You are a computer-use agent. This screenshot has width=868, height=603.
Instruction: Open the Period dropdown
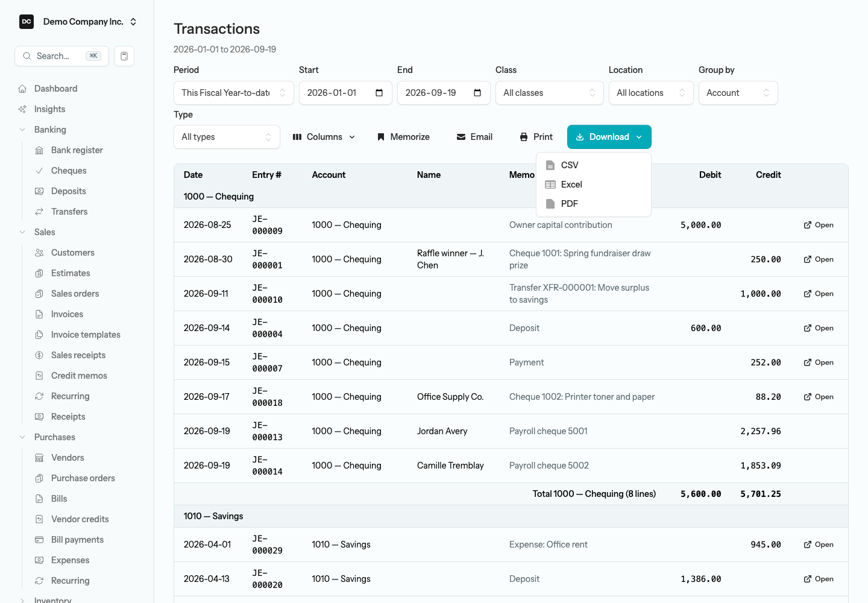pyautogui.click(x=234, y=93)
